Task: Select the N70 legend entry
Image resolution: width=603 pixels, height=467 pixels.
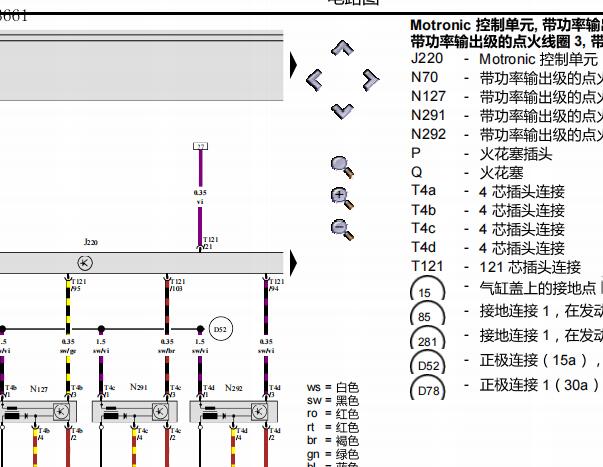Action: point(506,78)
